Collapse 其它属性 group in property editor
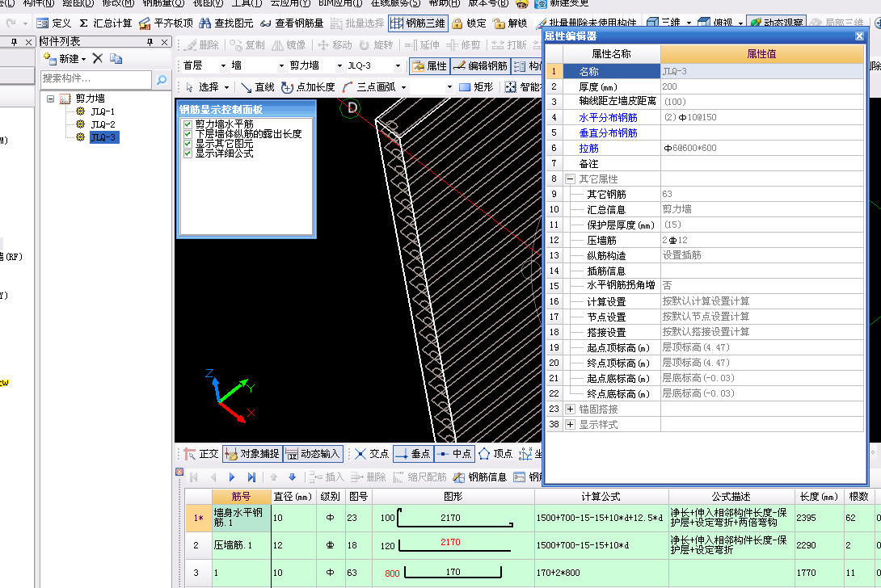The image size is (881, 588). pos(570,179)
